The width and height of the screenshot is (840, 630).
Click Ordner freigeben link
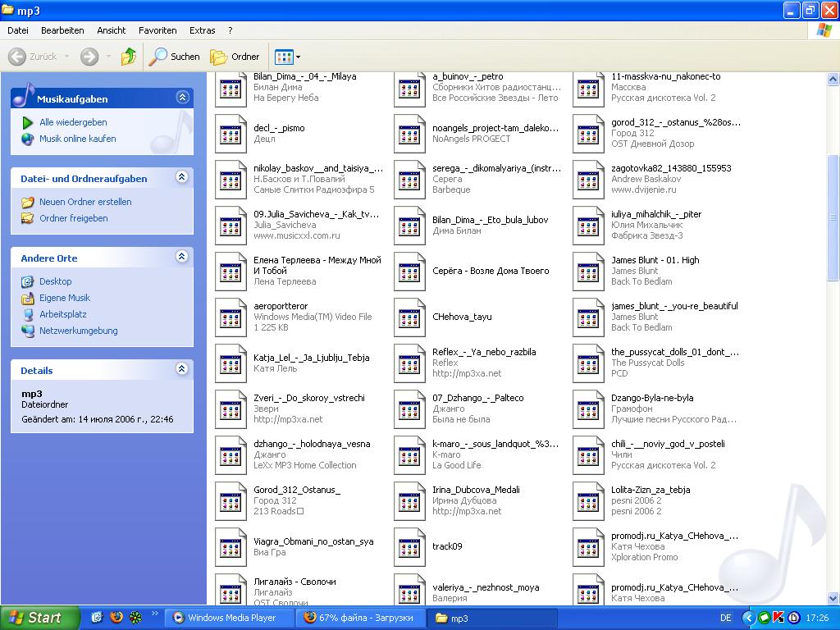[73, 218]
